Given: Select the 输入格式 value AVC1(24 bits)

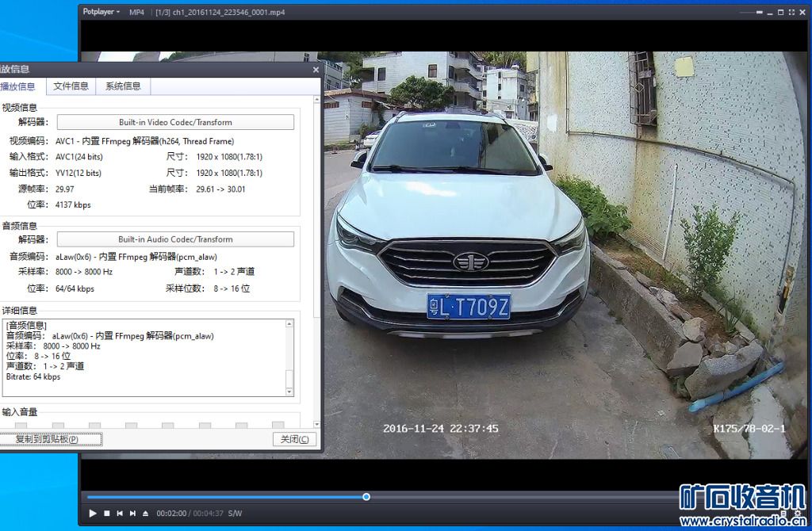Looking at the screenshot, I should click(79, 157).
